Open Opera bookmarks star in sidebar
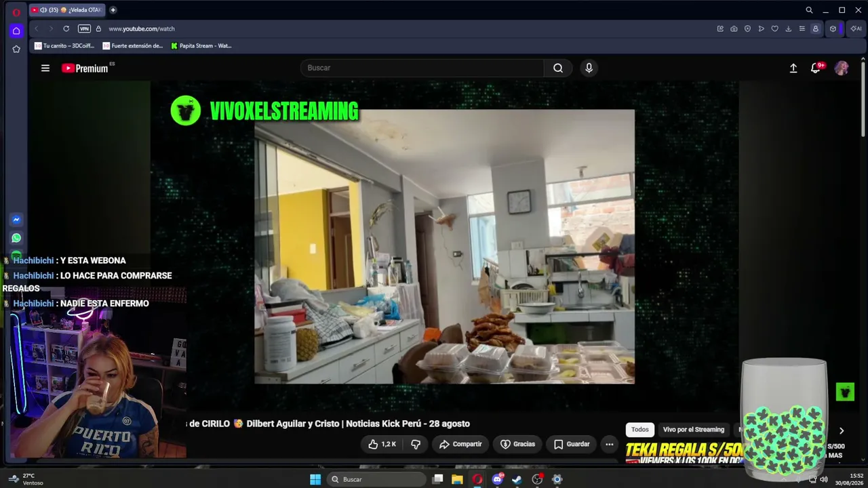868x488 pixels. (x=16, y=49)
